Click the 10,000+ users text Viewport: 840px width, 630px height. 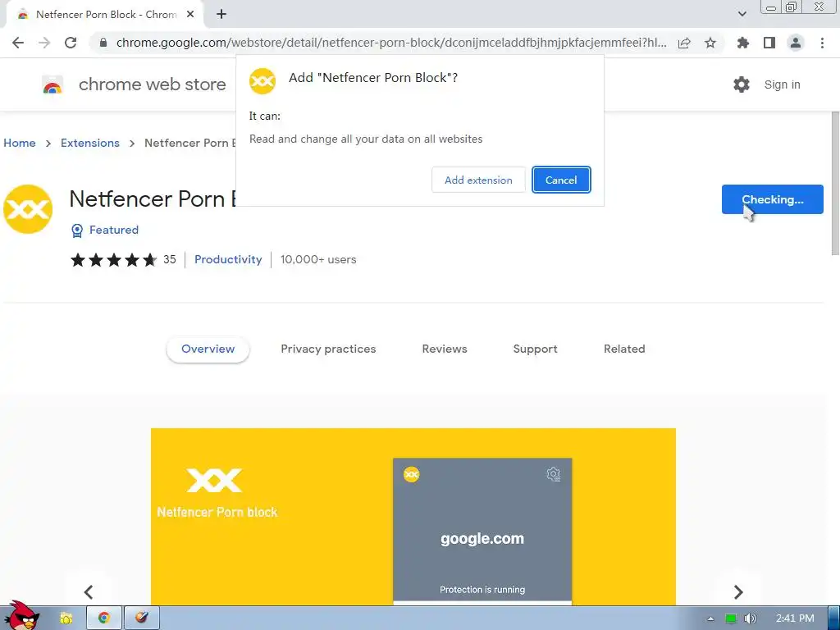click(x=318, y=259)
